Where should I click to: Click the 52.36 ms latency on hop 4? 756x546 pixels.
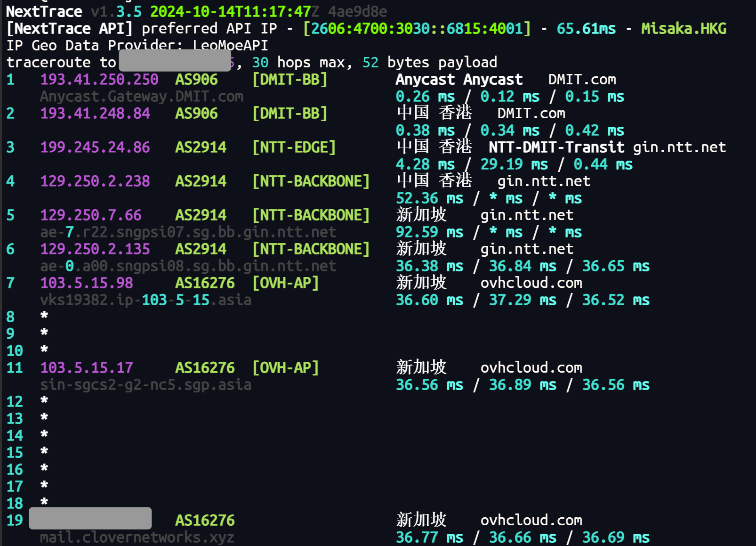tap(430, 198)
